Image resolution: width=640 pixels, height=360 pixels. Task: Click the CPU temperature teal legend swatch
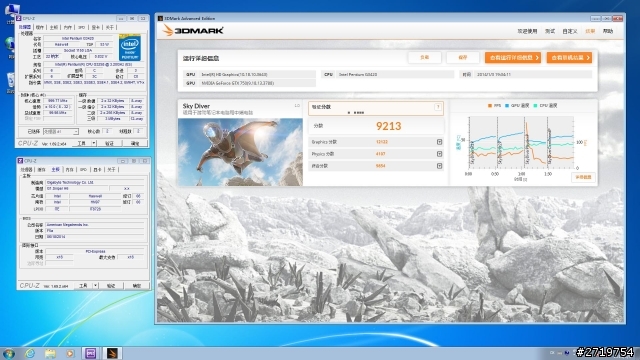click(x=535, y=106)
